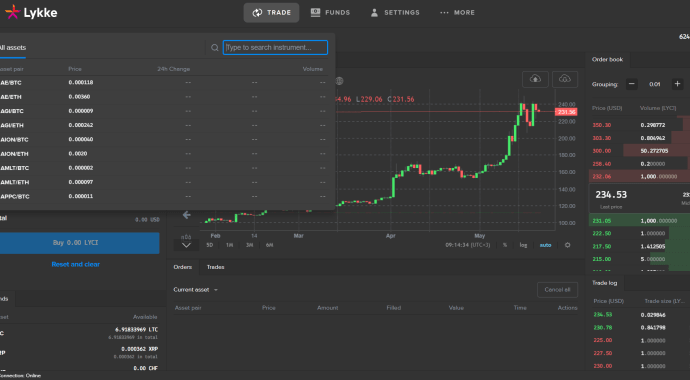The height and width of the screenshot is (380, 690).
Task: Click the cloud upload chart icon
Action: [535, 79]
